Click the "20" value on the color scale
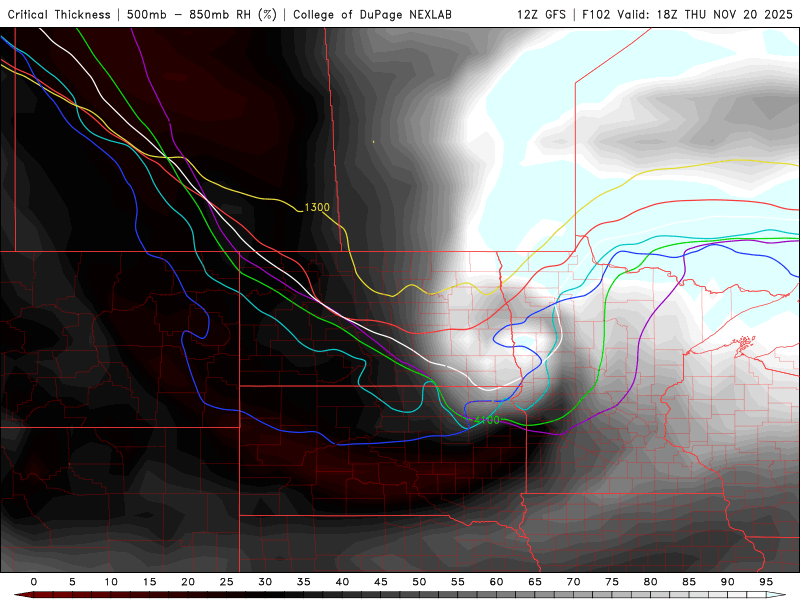Image resolution: width=800 pixels, height=600 pixels. pos(188,582)
